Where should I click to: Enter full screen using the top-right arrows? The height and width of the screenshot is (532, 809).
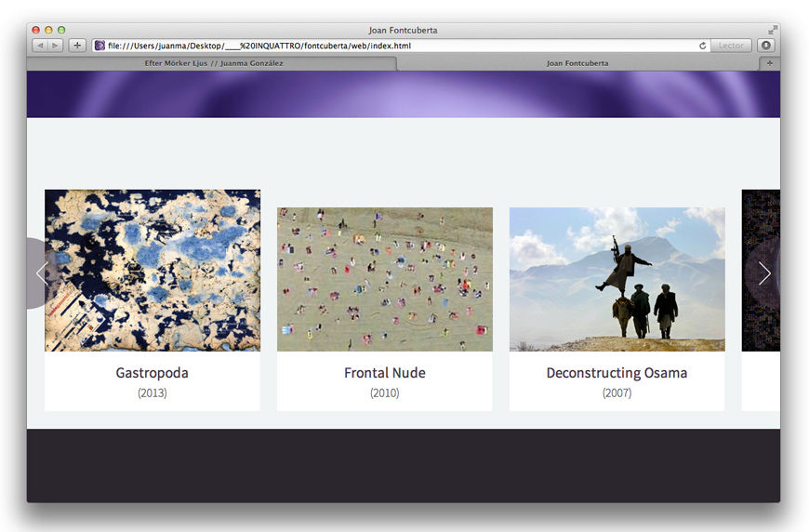tap(772, 30)
